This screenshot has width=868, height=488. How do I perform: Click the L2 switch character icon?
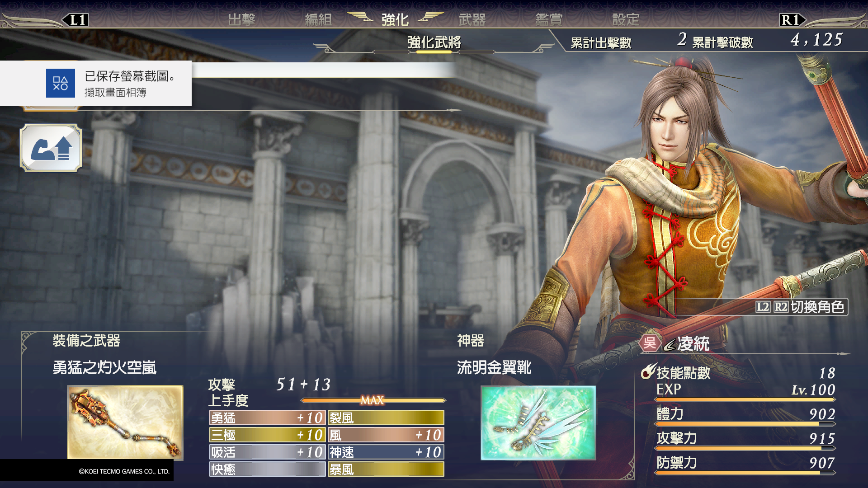point(763,307)
